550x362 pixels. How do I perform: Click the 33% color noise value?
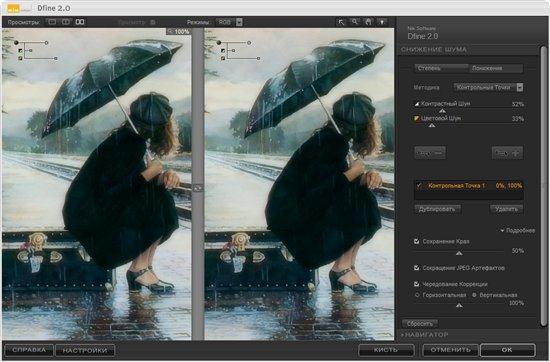(x=517, y=119)
